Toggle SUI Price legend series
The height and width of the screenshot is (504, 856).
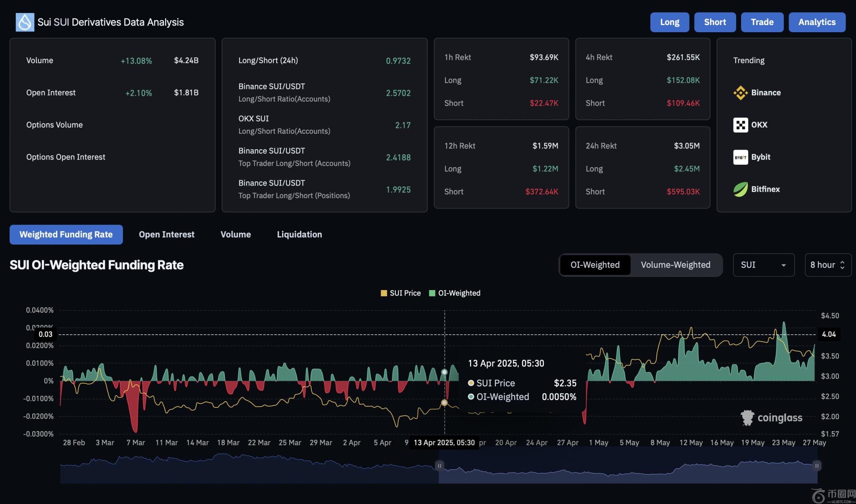coord(400,293)
